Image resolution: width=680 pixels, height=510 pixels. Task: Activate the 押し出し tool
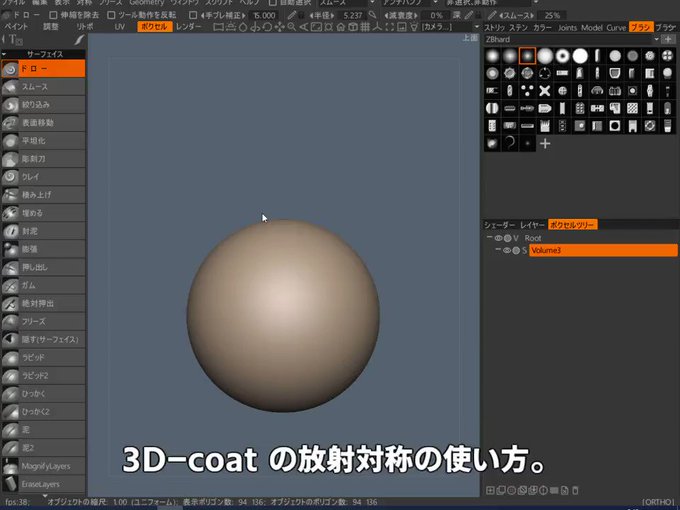pyautogui.click(x=43, y=268)
